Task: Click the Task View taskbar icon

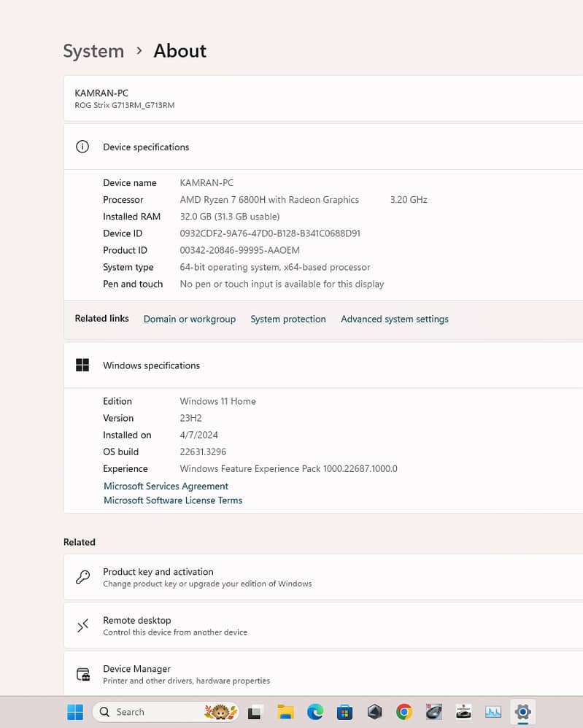Action: 255,712
